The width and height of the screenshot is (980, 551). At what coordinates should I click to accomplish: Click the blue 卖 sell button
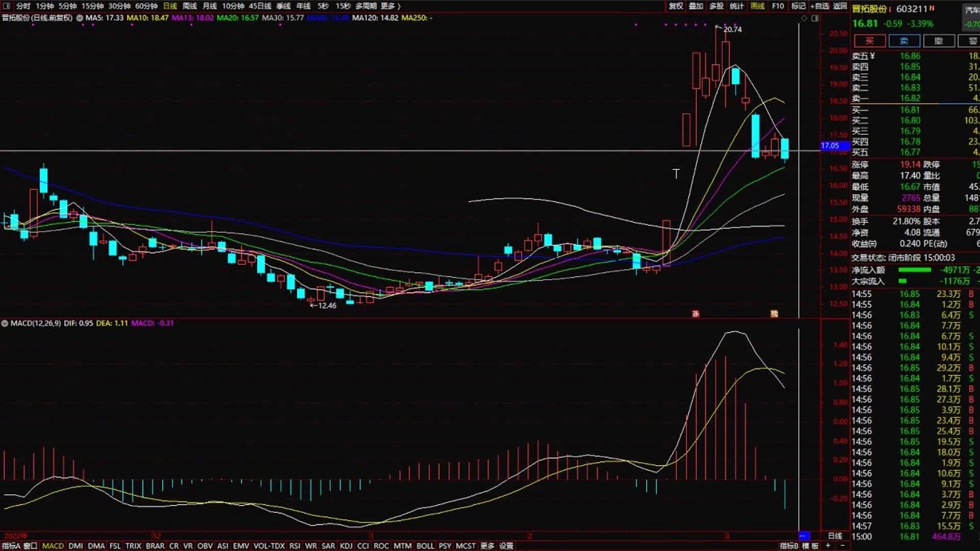tap(904, 41)
